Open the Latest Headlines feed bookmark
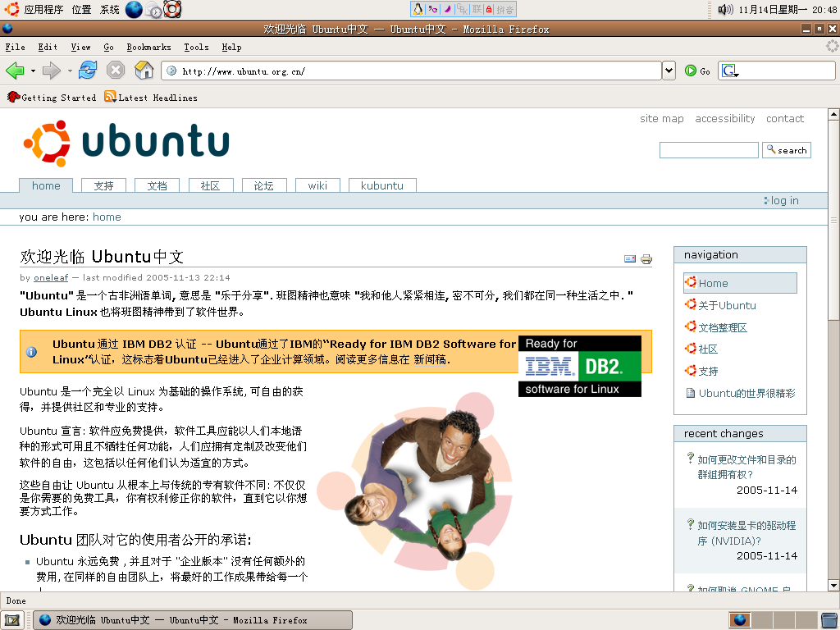 point(151,98)
